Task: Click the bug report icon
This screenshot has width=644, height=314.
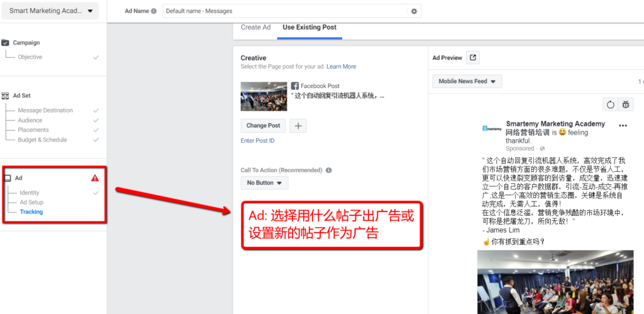Action: pyautogui.click(x=626, y=104)
